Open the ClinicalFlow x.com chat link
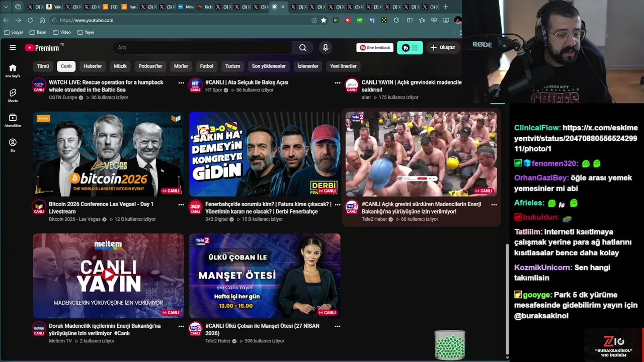The width and height of the screenshot is (644, 362). [576, 138]
